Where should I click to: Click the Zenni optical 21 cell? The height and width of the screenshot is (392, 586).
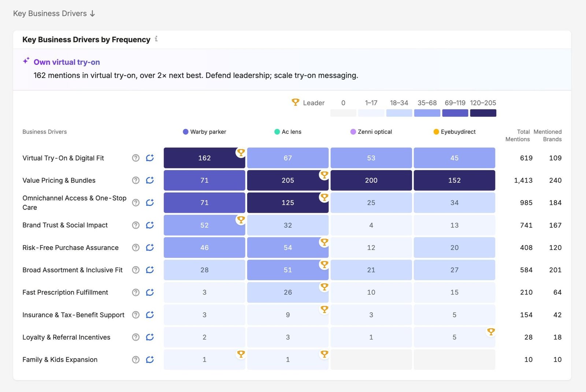click(371, 270)
